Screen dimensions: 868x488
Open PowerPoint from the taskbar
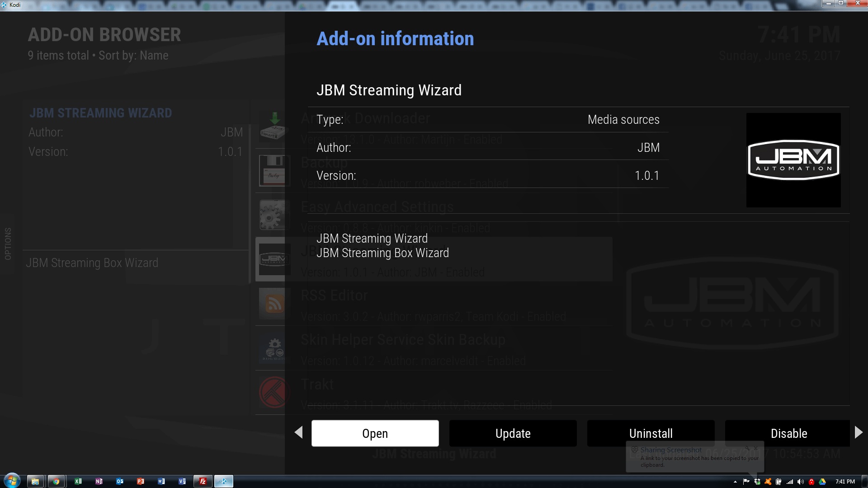click(x=141, y=481)
